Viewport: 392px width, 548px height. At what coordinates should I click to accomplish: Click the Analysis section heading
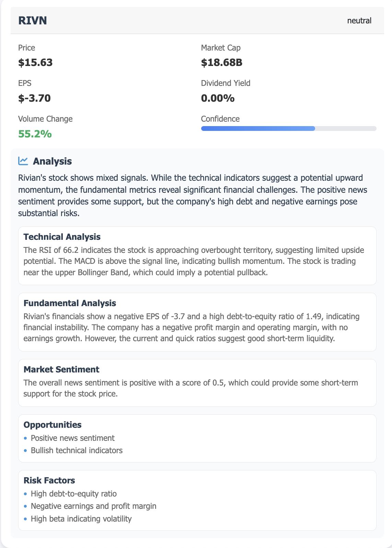52,161
